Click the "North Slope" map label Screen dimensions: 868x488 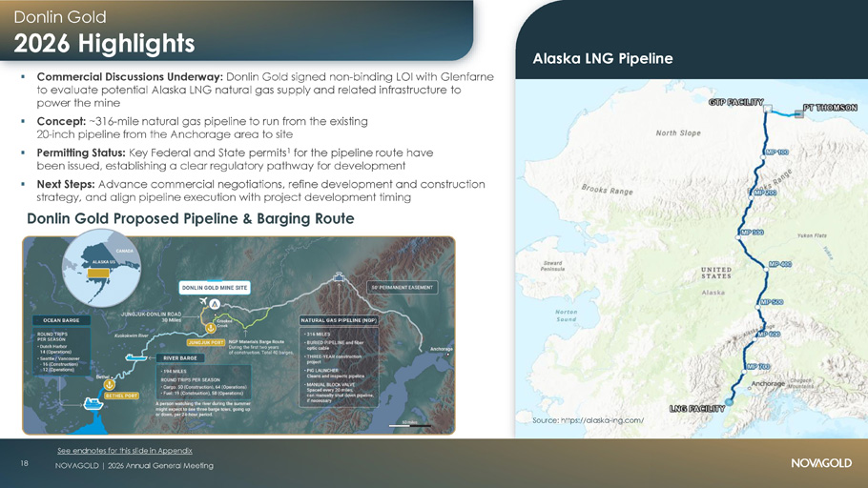click(678, 133)
